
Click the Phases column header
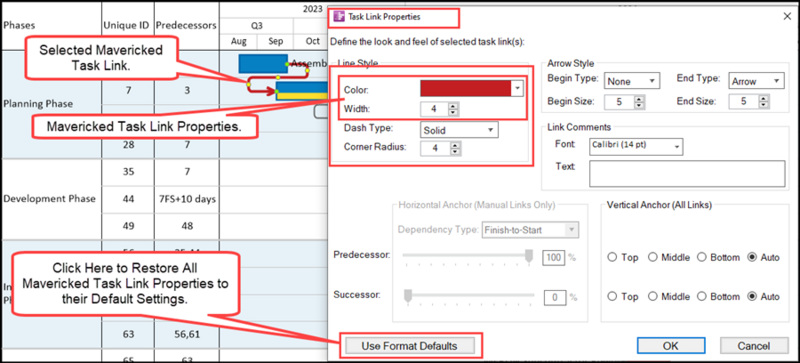(x=19, y=26)
